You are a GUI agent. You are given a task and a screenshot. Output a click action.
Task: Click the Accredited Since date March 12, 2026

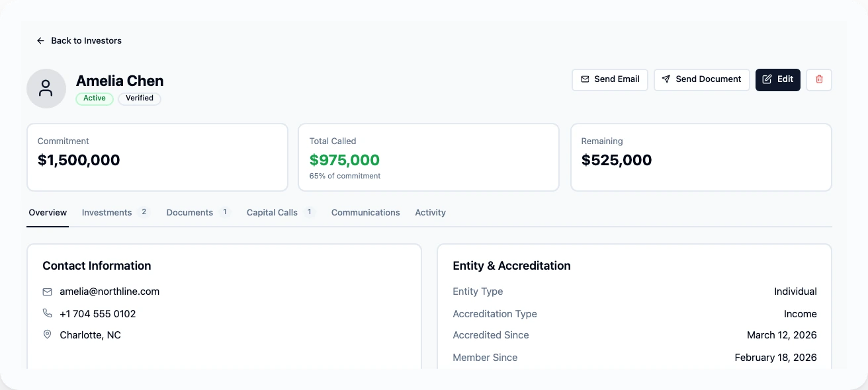point(782,335)
